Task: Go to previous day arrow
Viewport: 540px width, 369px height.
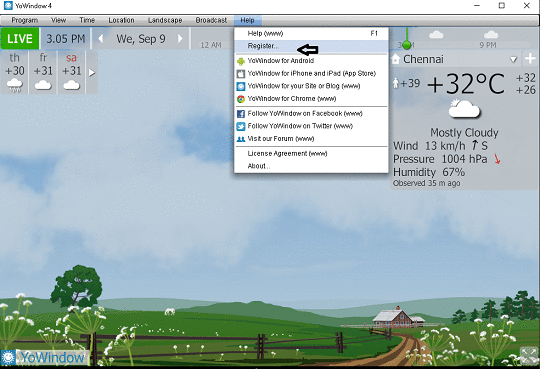Action: click(x=101, y=39)
